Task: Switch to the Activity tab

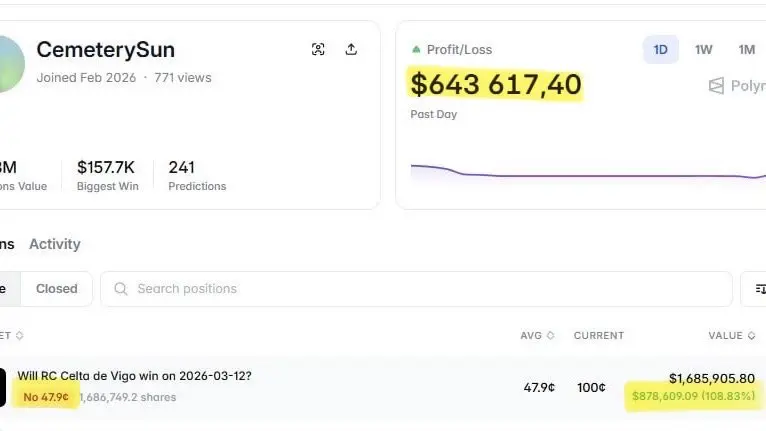Action: click(x=55, y=244)
